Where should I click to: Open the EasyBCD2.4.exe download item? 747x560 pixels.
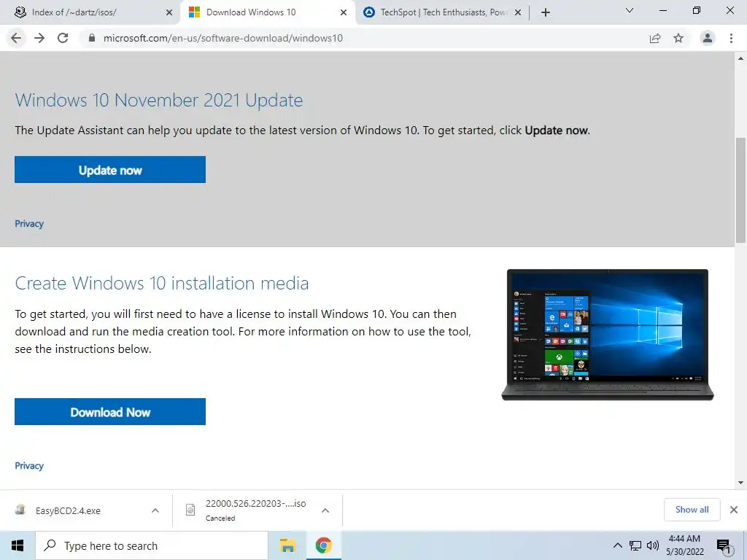[x=67, y=510]
